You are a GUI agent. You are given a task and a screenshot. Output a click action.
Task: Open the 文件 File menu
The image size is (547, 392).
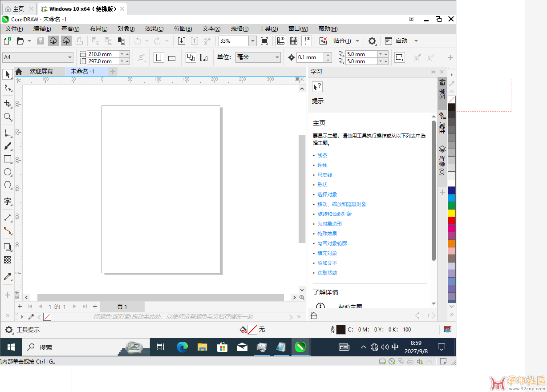tap(14, 28)
